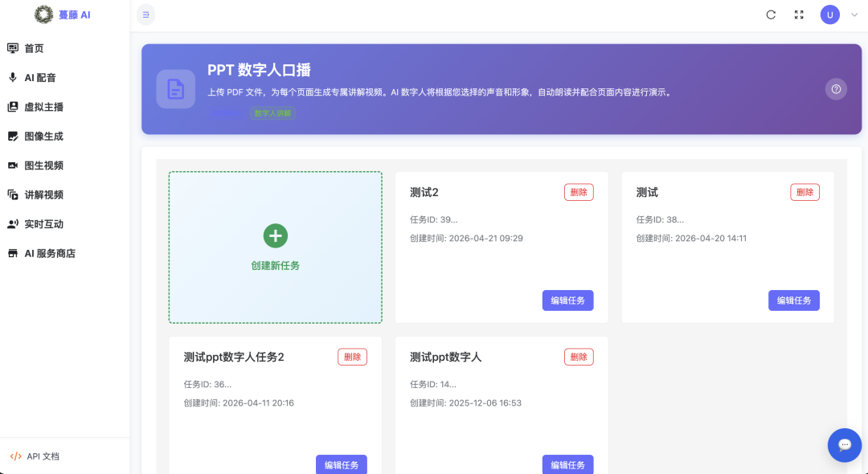The image size is (868, 474).
Task: Click the 测试ppt数字人任务2 title
Action: coord(234,358)
